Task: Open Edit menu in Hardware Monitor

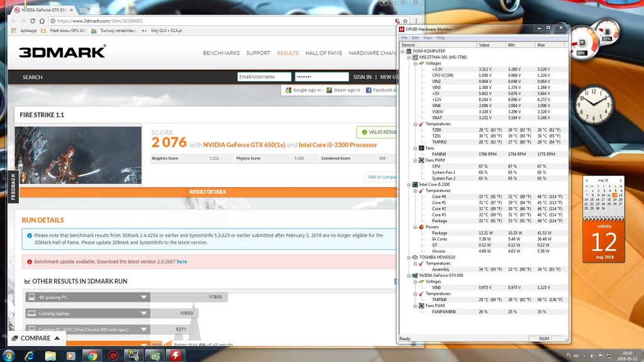Action: coord(415,38)
